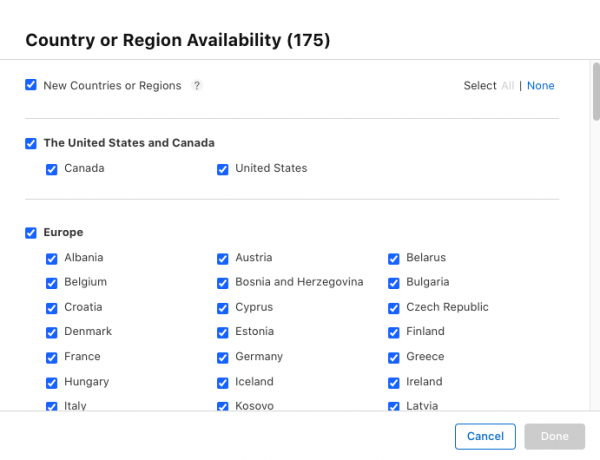Toggle the Estonia checkbox
Screen dimensions: 600x460
[x=223, y=332]
